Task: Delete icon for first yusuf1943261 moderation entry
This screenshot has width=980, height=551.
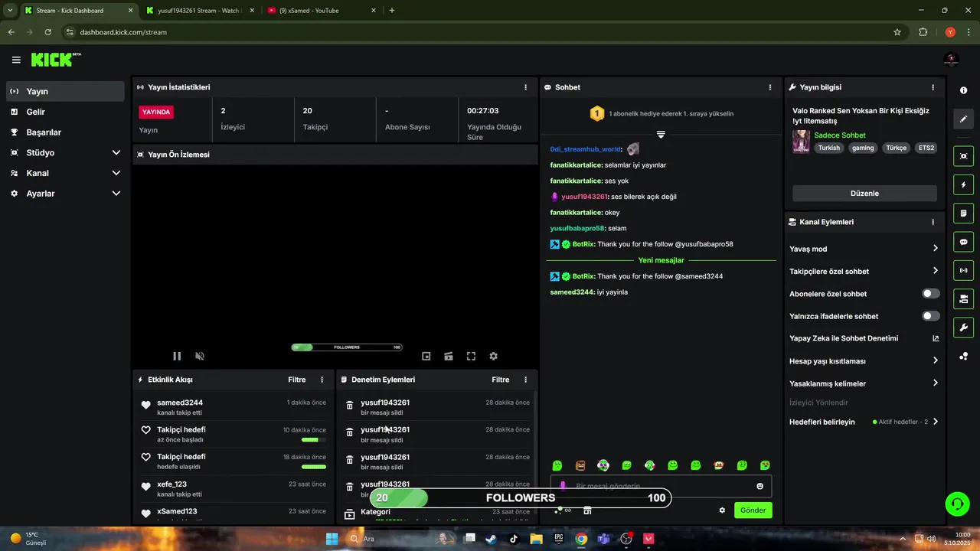Action: point(349,406)
